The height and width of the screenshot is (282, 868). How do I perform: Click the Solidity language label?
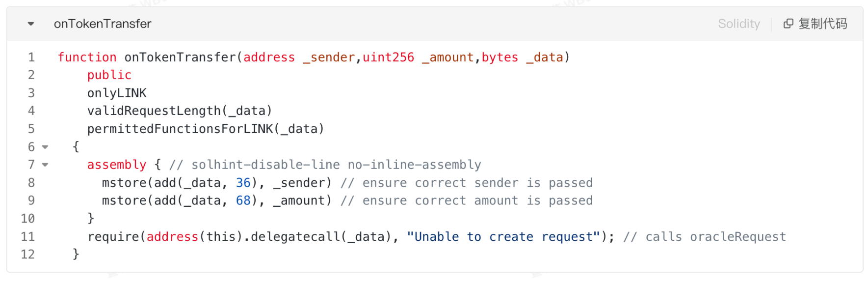coord(738,24)
